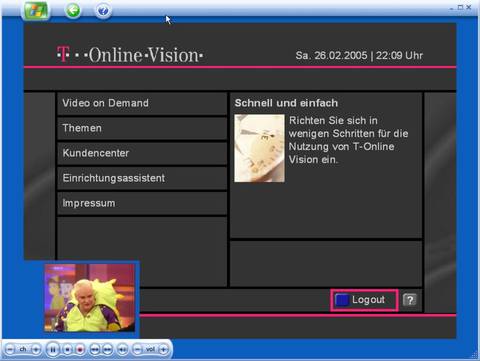Screen dimensions: 480x361
Task: Decrease the channel with the ch minus
Action: pyautogui.click(x=10, y=349)
